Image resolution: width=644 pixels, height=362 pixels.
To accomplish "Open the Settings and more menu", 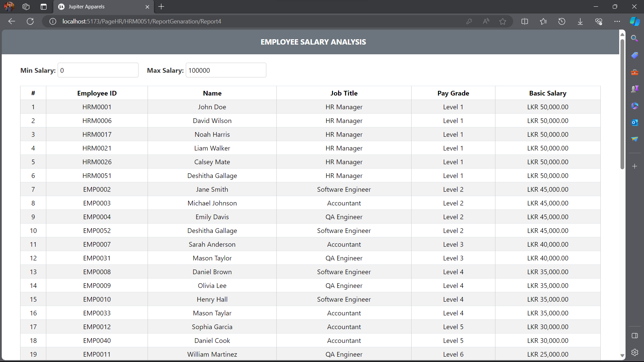I will click(618, 21).
